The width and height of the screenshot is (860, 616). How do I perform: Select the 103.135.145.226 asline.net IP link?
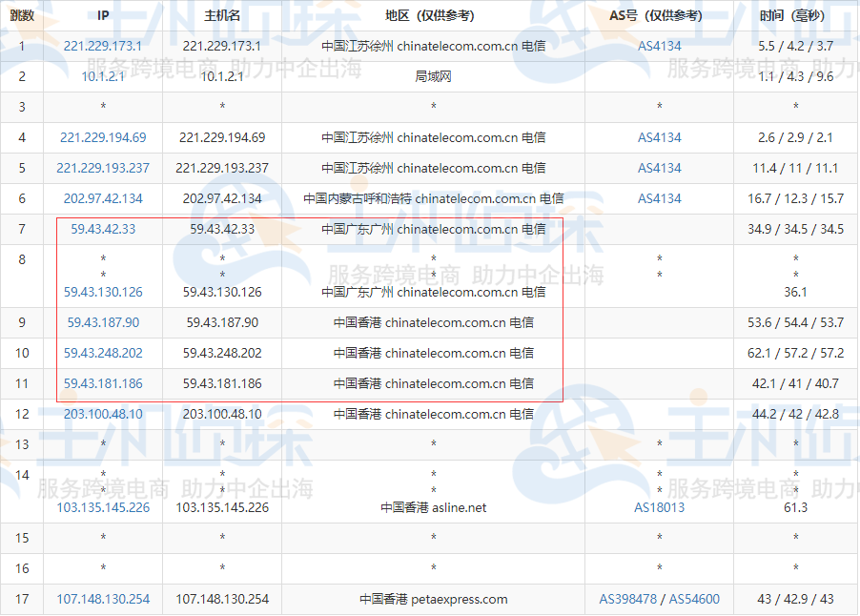click(x=102, y=507)
